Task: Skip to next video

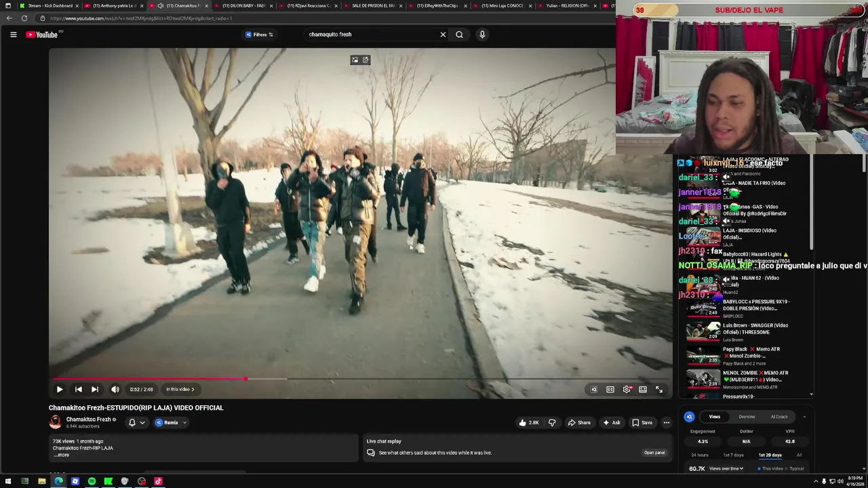Action: point(95,390)
